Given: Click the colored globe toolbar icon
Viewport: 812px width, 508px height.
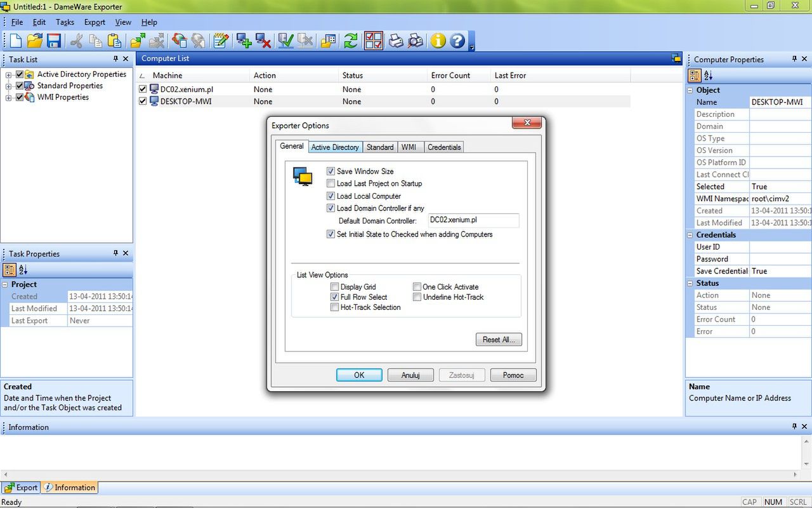Looking at the screenshot, I should [180, 41].
